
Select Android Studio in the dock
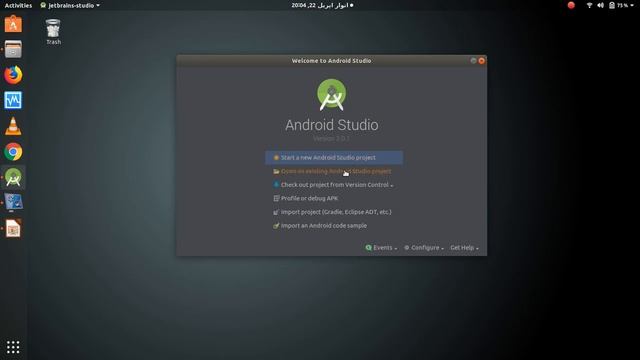click(13, 178)
